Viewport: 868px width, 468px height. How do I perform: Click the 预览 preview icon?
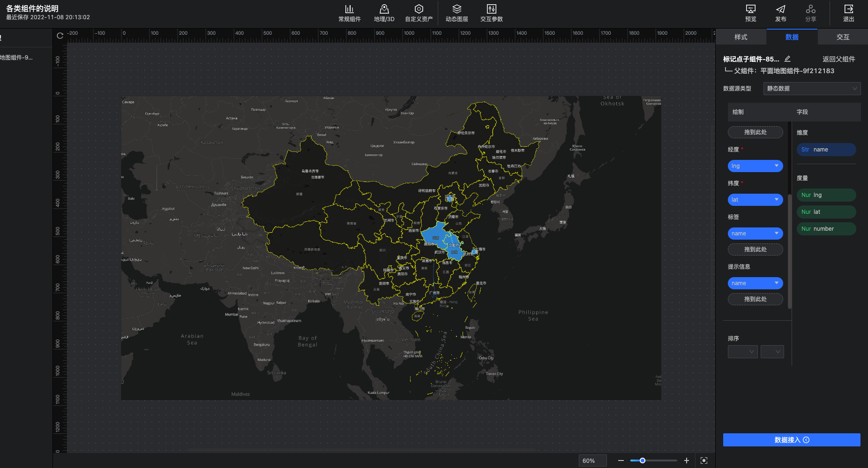point(750,13)
